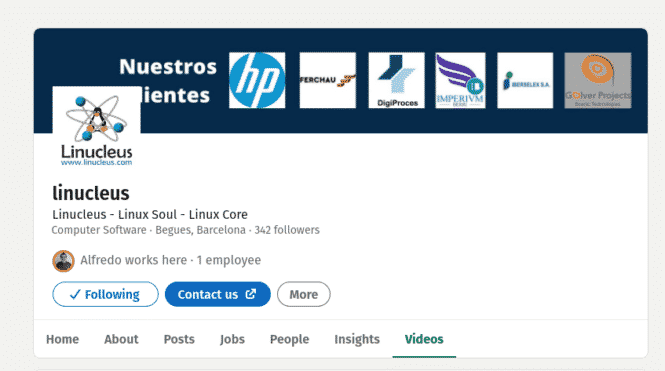Click the 'Computer Software' industry text
Screen dimensions: 665x371
point(99,230)
